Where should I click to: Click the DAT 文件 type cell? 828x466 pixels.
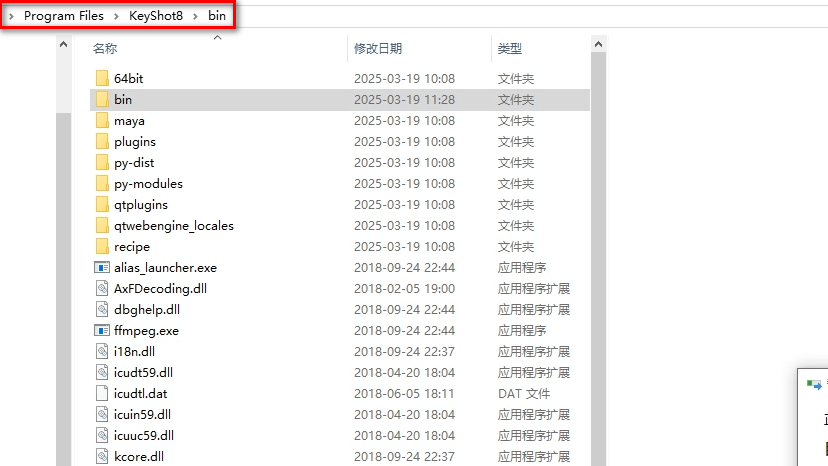point(524,394)
